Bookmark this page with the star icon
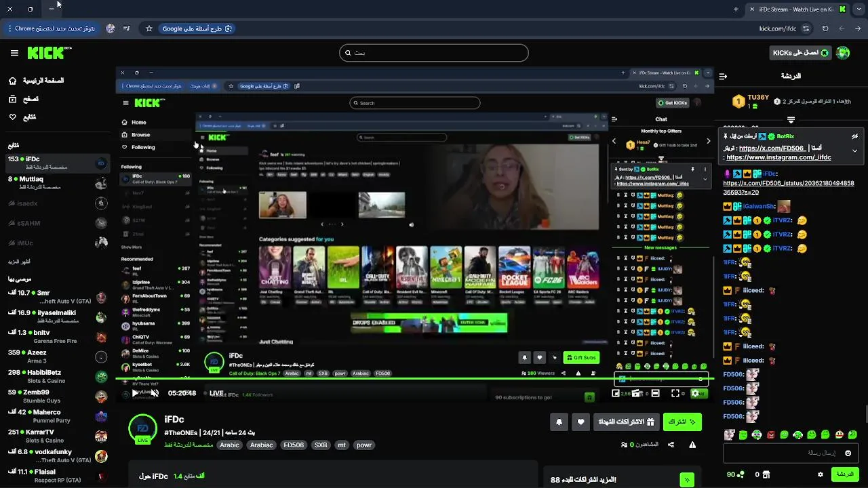 [149, 28]
